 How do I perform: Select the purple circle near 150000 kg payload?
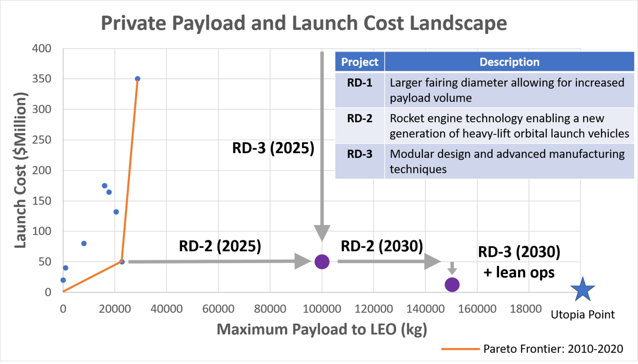click(452, 284)
